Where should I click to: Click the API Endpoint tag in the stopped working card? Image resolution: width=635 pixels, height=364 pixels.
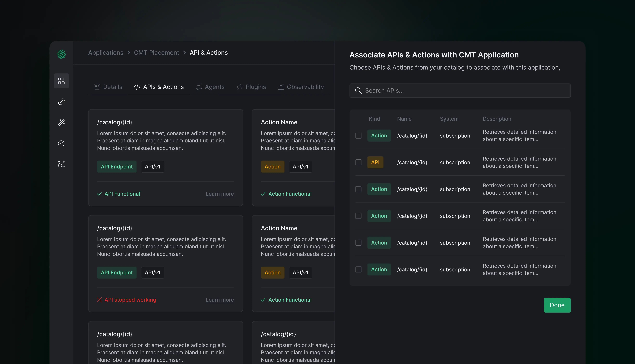tap(117, 272)
